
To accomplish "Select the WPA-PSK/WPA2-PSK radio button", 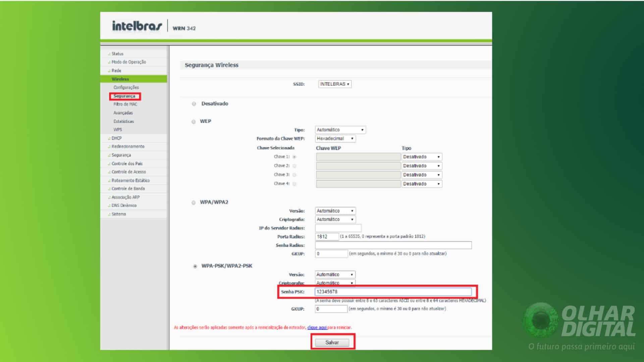I will point(195,266).
